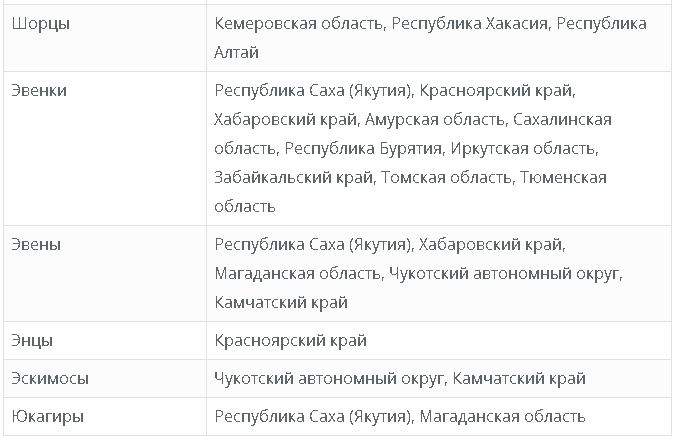The image size is (678, 442).
Task: Click the text Республика Бурятия
Action: tap(363, 149)
